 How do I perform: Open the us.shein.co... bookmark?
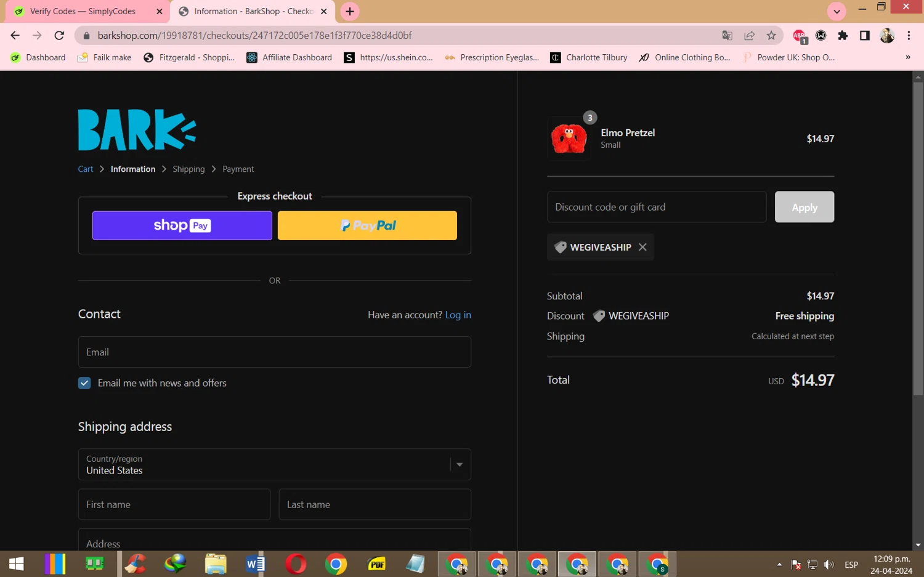pos(389,57)
